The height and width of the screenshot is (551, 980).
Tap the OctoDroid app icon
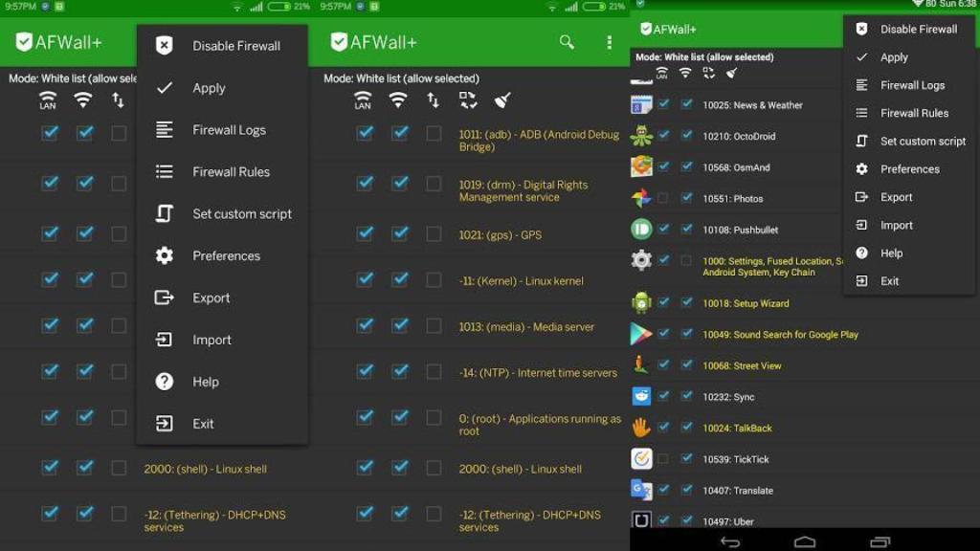click(x=639, y=136)
